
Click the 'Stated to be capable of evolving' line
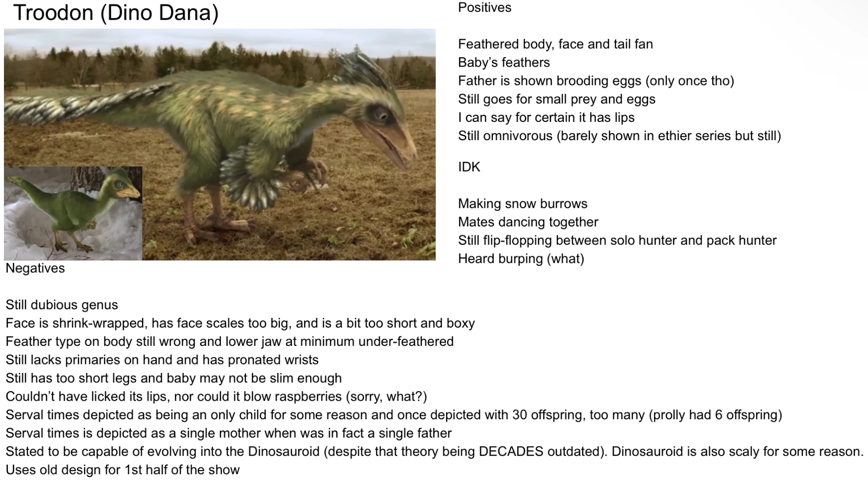coord(434,452)
